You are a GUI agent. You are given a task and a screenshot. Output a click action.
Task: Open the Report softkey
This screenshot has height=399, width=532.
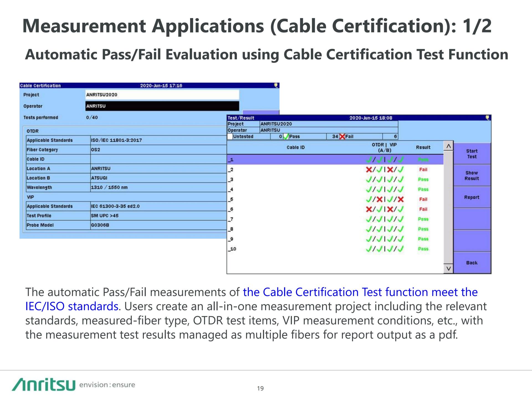[x=472, y=197]
